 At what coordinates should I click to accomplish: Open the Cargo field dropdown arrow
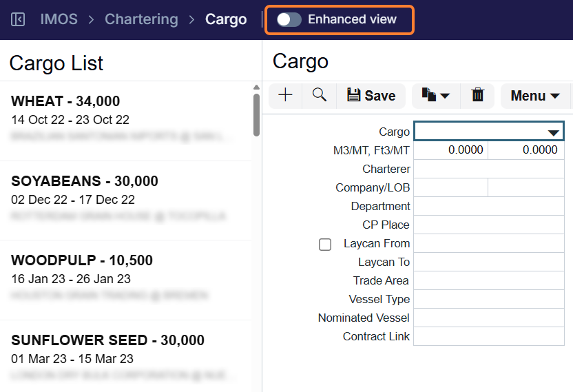tap(554, 133)
